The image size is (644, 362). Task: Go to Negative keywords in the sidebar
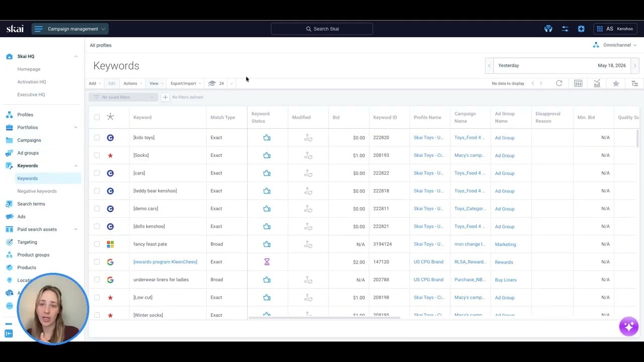(x=37, y=191)
